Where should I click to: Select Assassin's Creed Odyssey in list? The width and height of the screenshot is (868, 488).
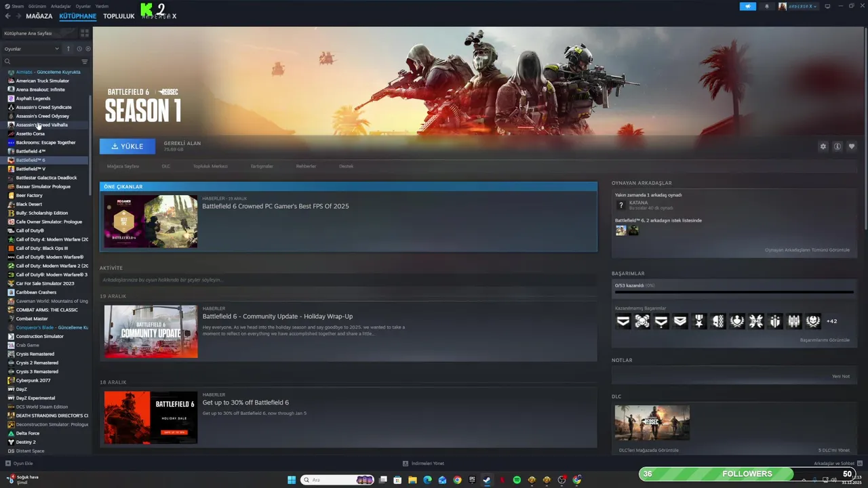point(43,116)
